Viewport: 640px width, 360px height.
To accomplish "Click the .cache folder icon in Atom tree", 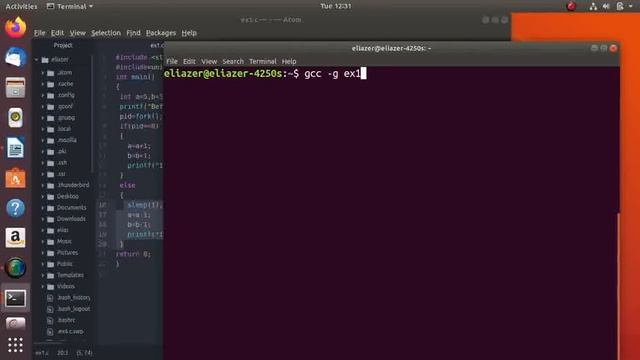I will (51, 84).
